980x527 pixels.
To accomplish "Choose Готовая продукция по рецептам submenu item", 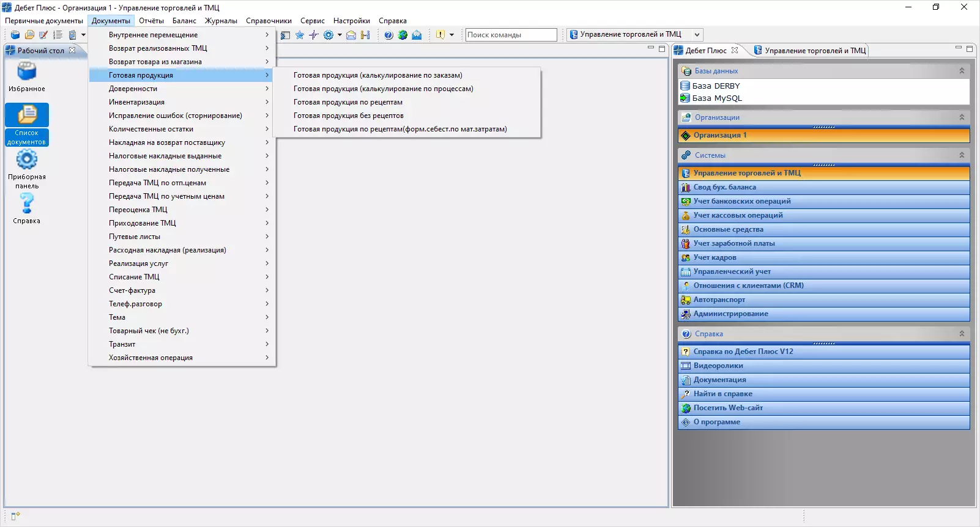I will 407,102.
